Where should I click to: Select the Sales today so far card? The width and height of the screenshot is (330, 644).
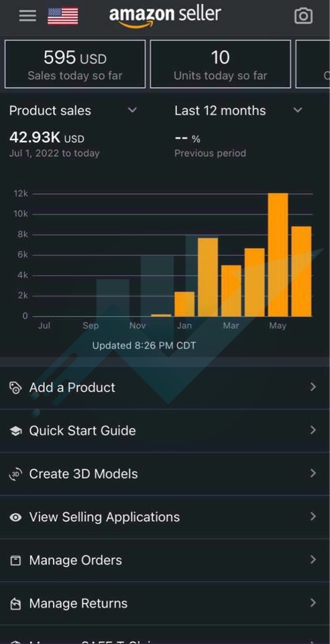(75, 64)
